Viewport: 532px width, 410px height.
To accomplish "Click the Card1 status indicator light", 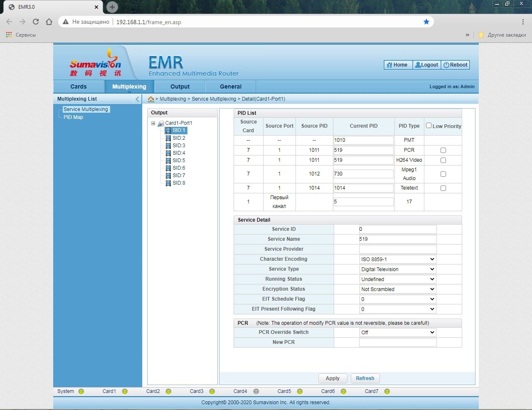I will click(125, 391).
